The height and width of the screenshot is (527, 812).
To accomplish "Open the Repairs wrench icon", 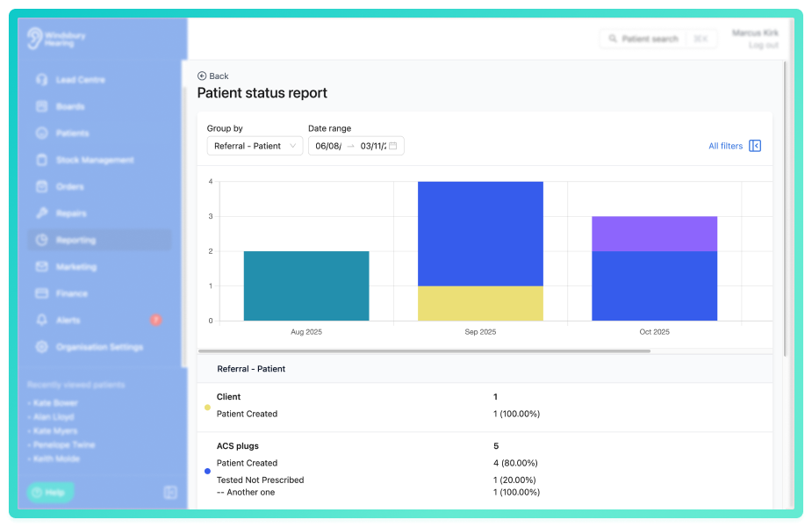I will click(x=42, y=213).
